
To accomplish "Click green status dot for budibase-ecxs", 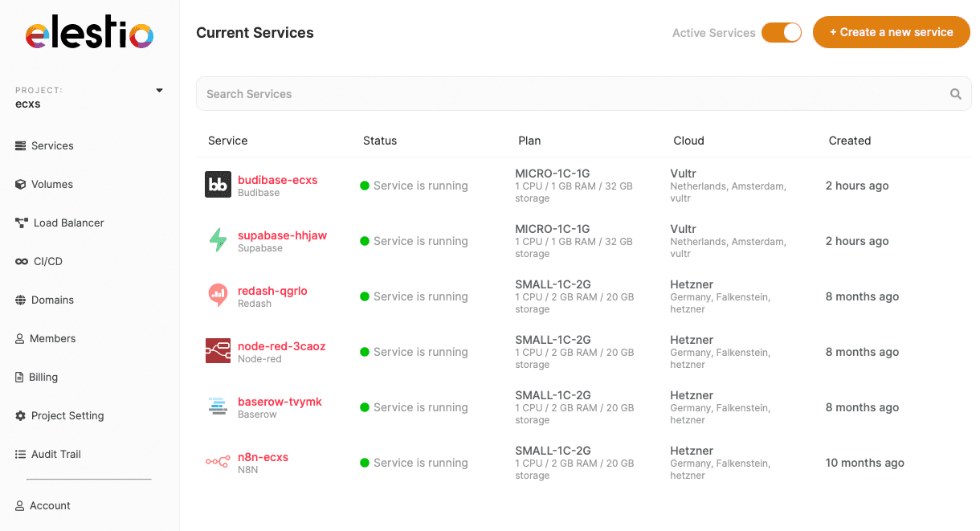I will click(x=365, y=186).
